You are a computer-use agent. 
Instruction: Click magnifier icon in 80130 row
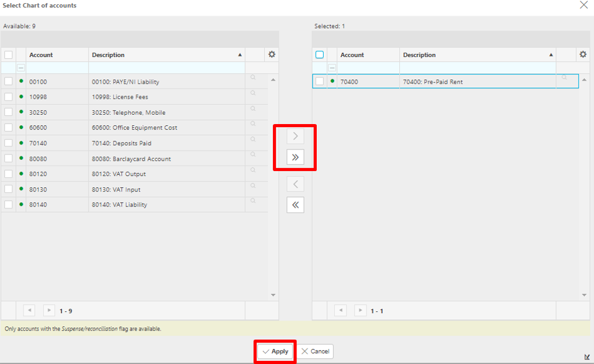click(x=253, y=185)
